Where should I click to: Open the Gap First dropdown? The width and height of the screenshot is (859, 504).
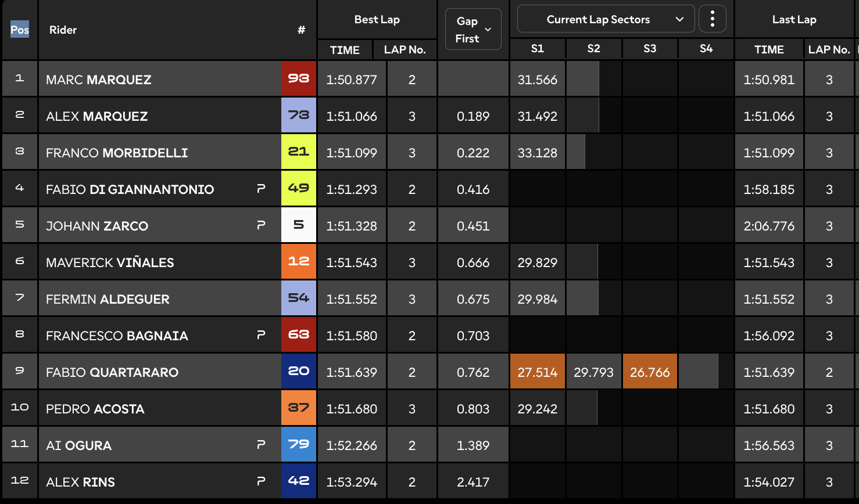[x=473, y=29]
